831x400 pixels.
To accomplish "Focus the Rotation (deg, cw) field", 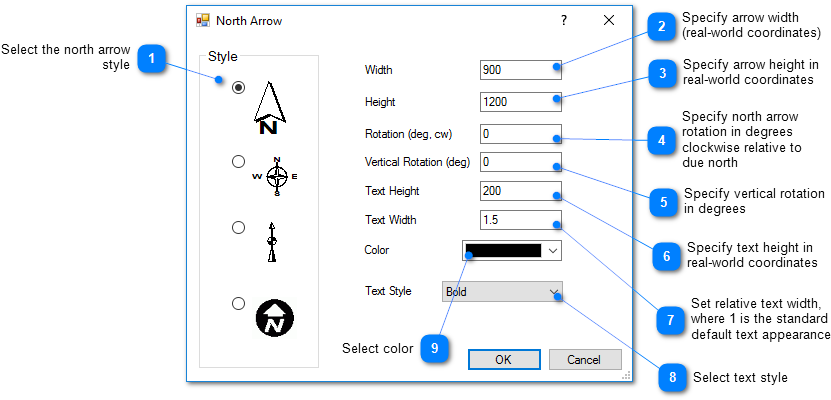I will pyautogui.click(x=520, y=133).
